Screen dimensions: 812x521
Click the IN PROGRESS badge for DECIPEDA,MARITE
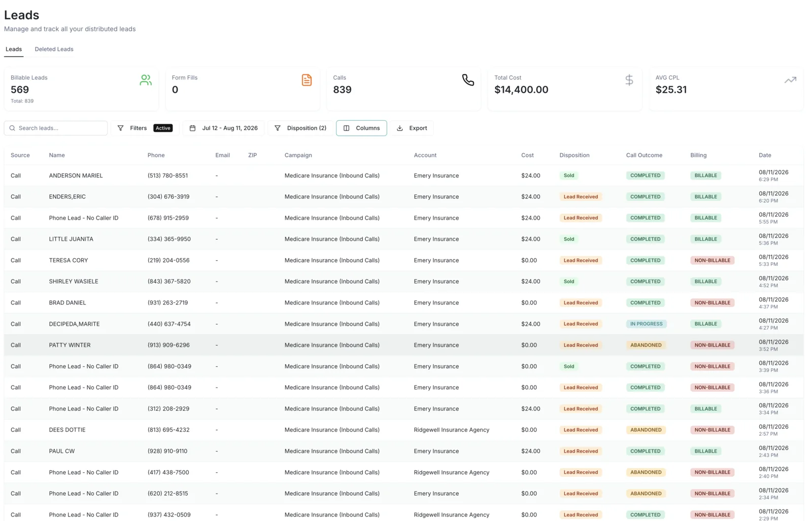(x=646, y=324)
